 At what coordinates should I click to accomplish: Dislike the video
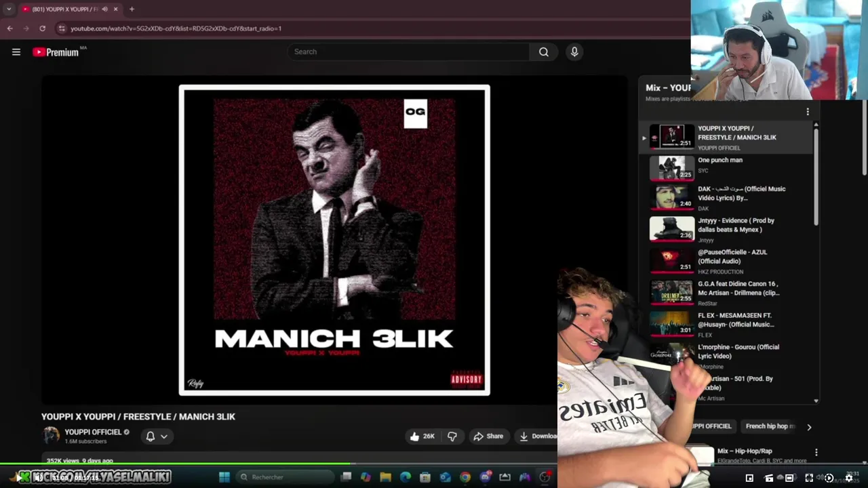tap(452, 436)
